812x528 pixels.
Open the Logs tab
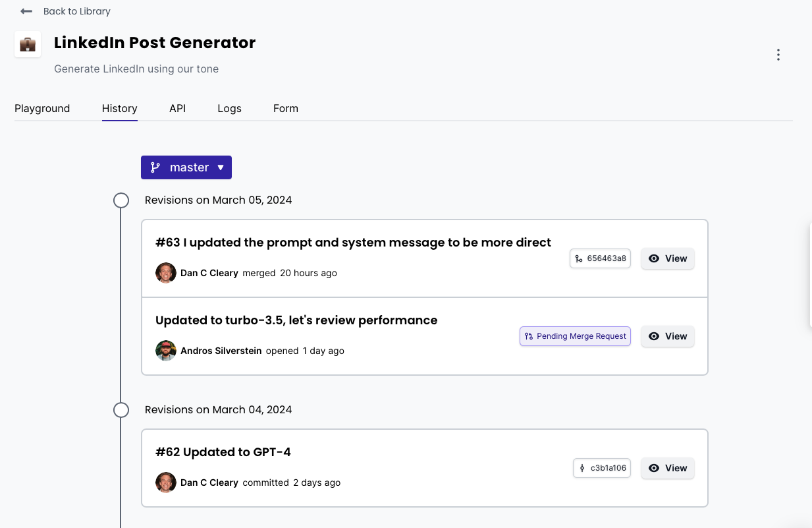point(229,108)
